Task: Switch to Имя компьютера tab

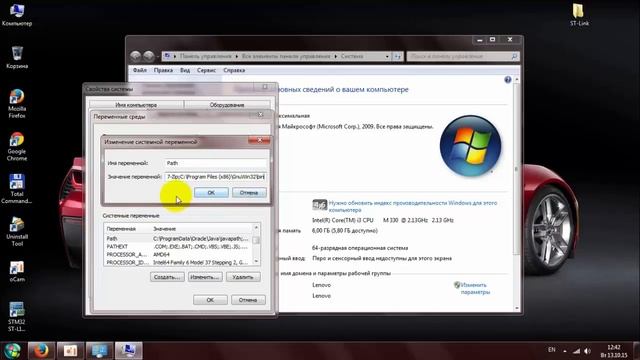Action: click(136, 105)
